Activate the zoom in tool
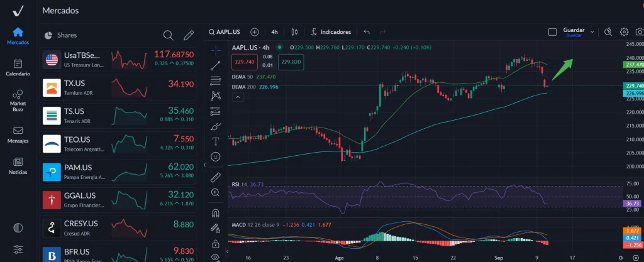Viewport: 644px width, 262px height. coord(216,192)
